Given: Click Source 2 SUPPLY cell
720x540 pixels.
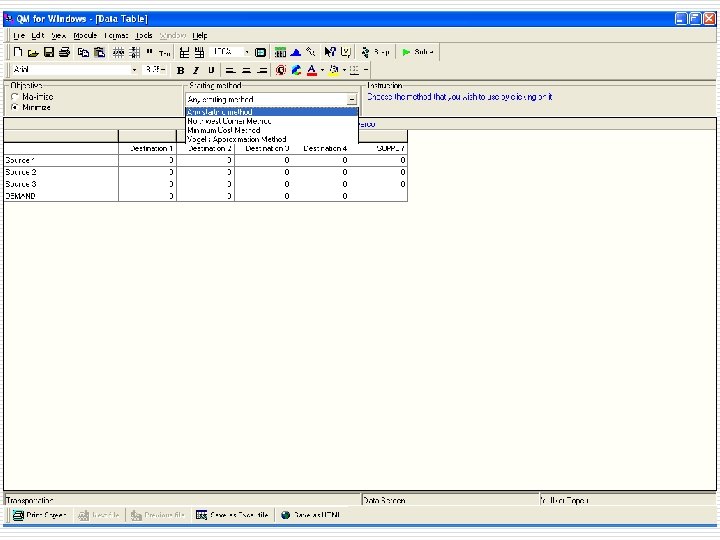Looking at the screenshot, I should (379, 172).
